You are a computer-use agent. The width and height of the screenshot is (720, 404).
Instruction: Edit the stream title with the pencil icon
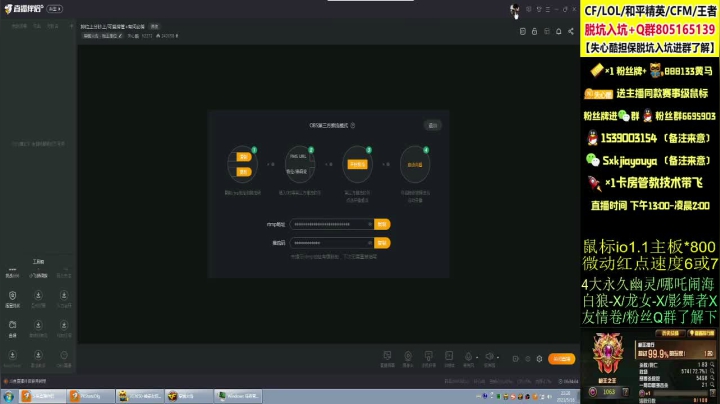[120, 36]
